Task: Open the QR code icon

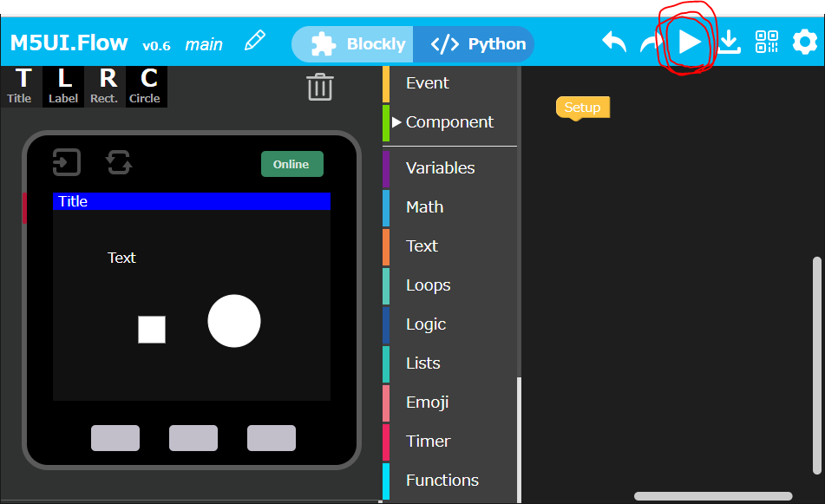Action: tap(767, 43)
